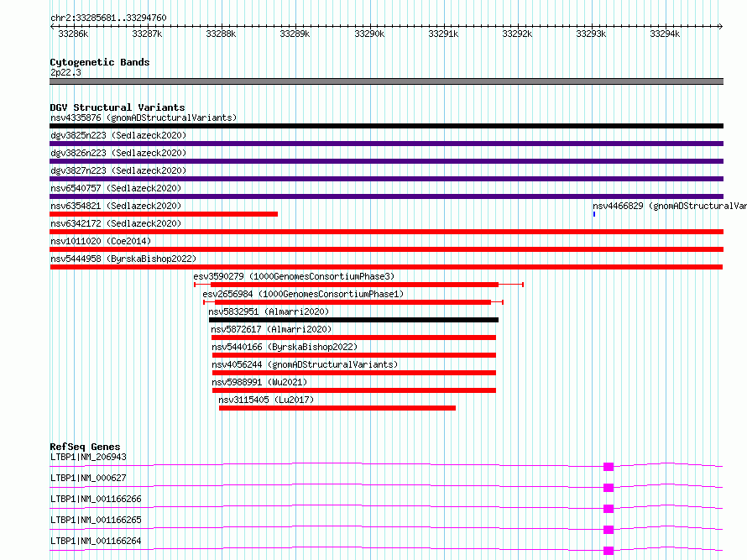
Task: Open transcript LTBP1|NM_000627 label
Action: (x=89, y=478)
